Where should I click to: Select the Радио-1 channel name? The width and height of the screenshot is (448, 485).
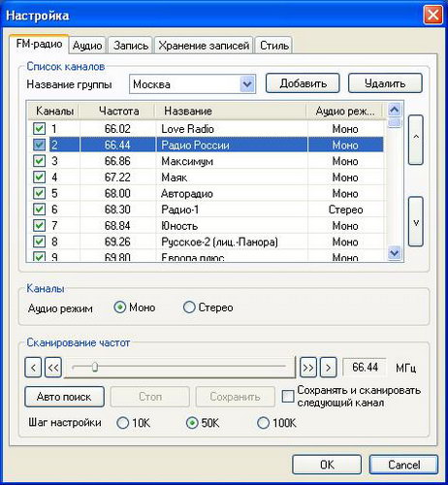tap(180, 210)
